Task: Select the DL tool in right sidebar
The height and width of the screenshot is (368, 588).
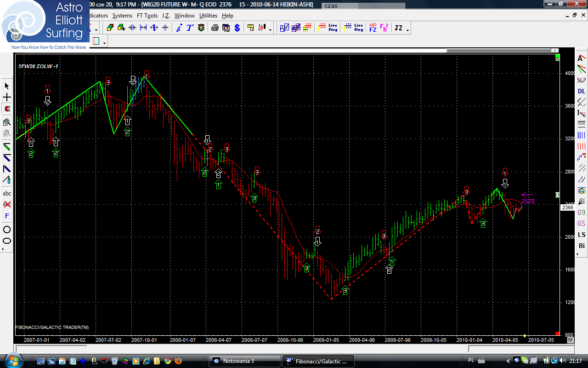Action: [x=582, y=91]
